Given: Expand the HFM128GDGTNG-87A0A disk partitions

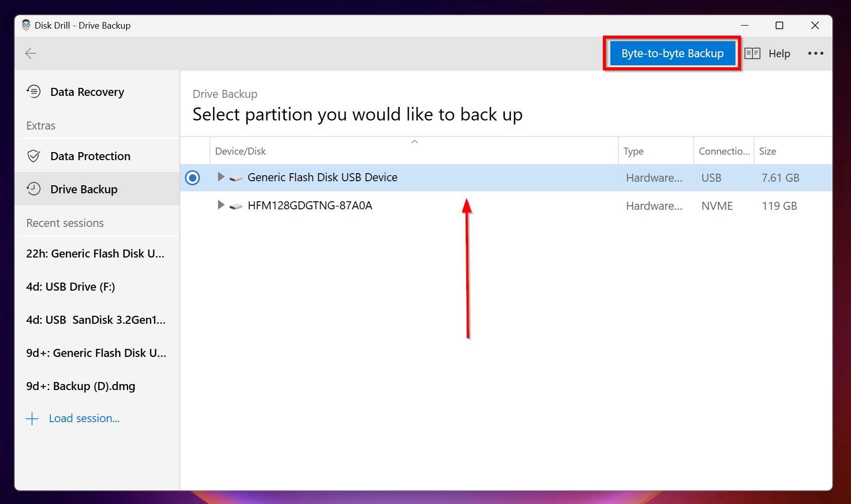Looking at the screenshot, I should click(x=220, y=205).
